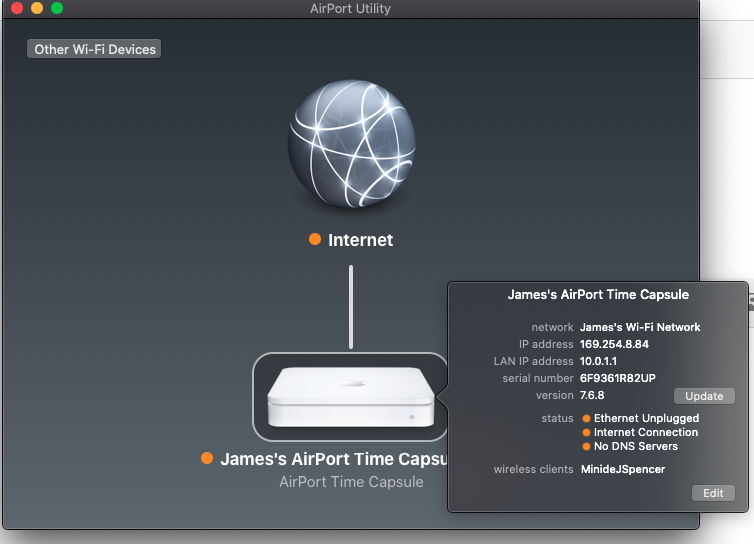Minimize the AirPort Utility window
This screenshot has width=754, height=544.
(x=37, y=8)
